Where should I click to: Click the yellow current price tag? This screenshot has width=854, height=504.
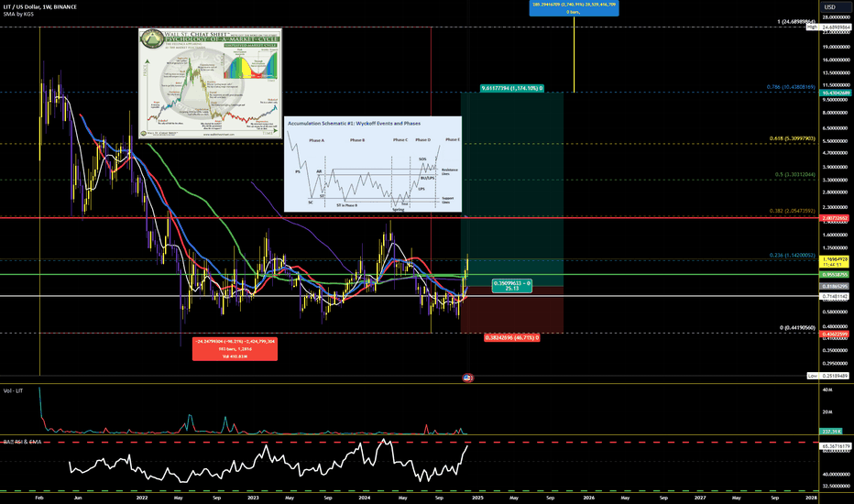835,262
